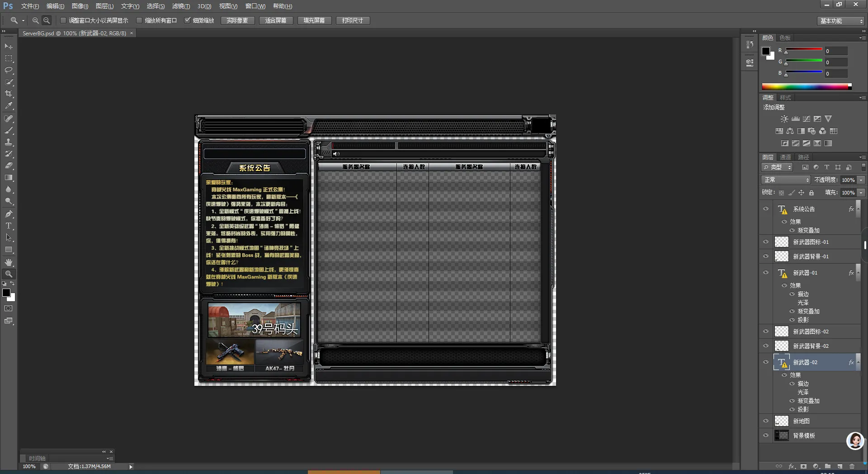
Task: Click the zoom out magnifier icon
Action: (47, 20)
